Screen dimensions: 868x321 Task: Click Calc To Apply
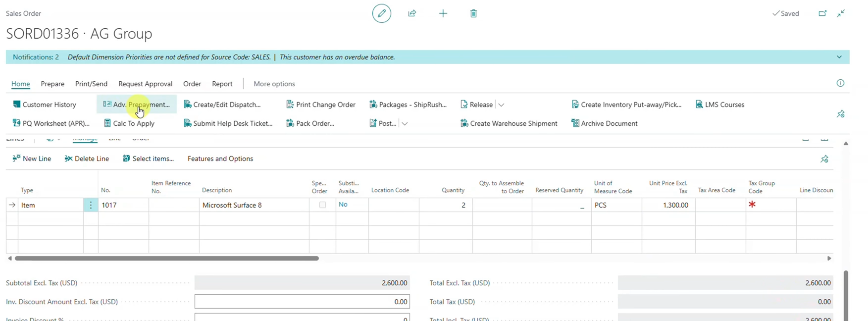pos(129,123)
